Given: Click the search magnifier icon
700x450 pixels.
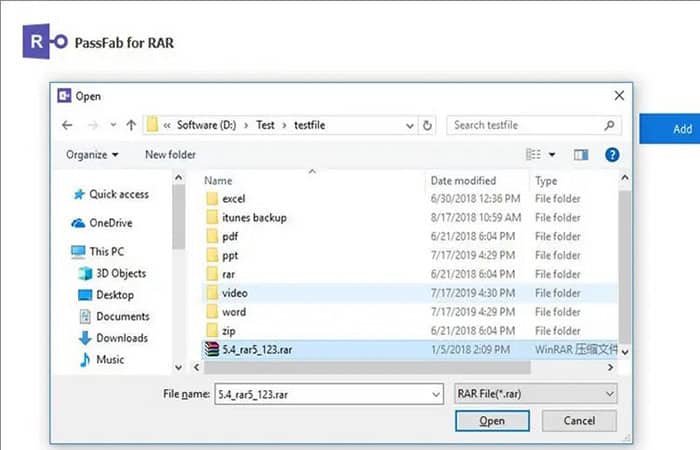Looking at the screenshot, I should (x=609, y=125).
